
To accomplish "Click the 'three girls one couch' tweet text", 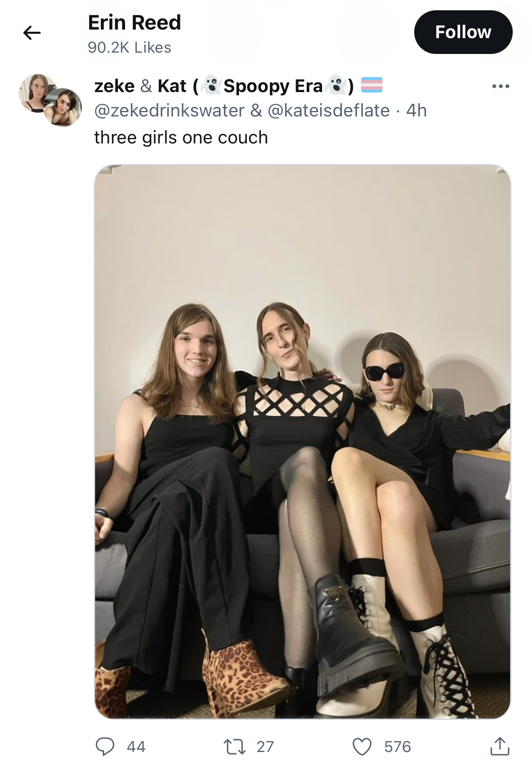I will 181,137.
